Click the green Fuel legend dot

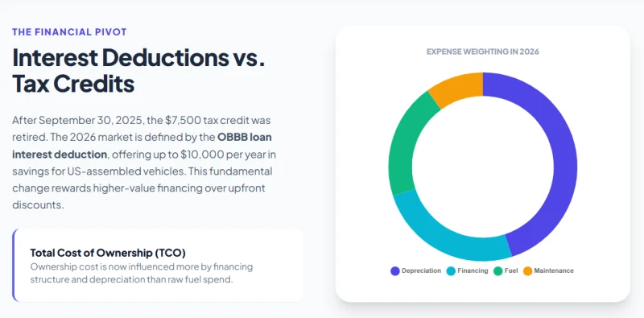(x=497, y=271)
